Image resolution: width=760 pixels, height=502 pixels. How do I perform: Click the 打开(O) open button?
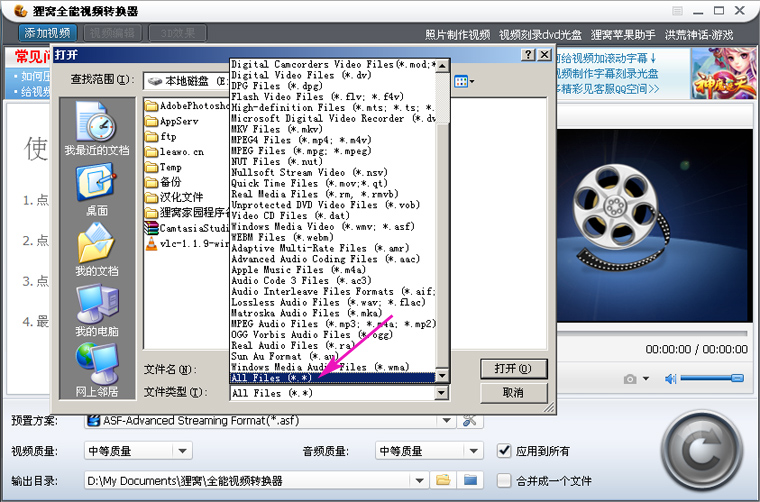pyautogui.click(x=514, y=369)
